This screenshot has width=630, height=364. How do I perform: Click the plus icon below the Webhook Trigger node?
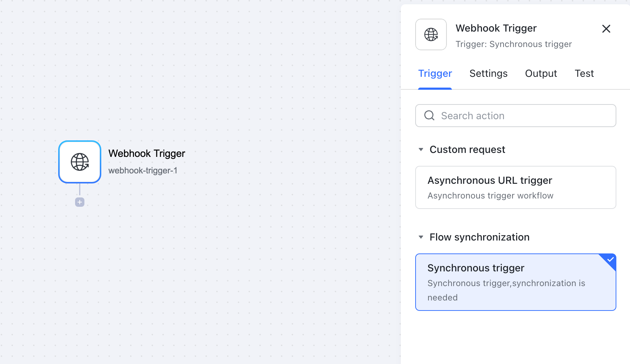click(79, 202)
